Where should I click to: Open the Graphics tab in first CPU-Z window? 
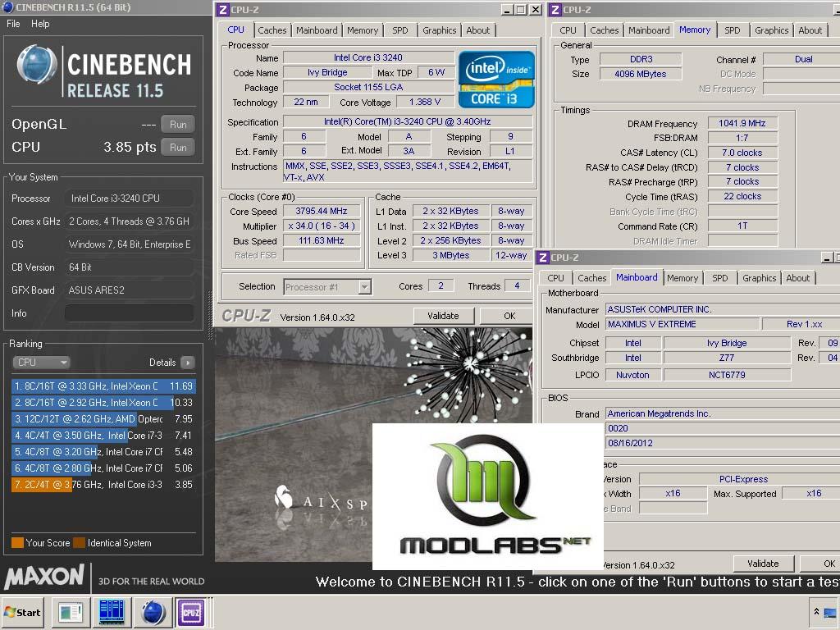point(440,30)
